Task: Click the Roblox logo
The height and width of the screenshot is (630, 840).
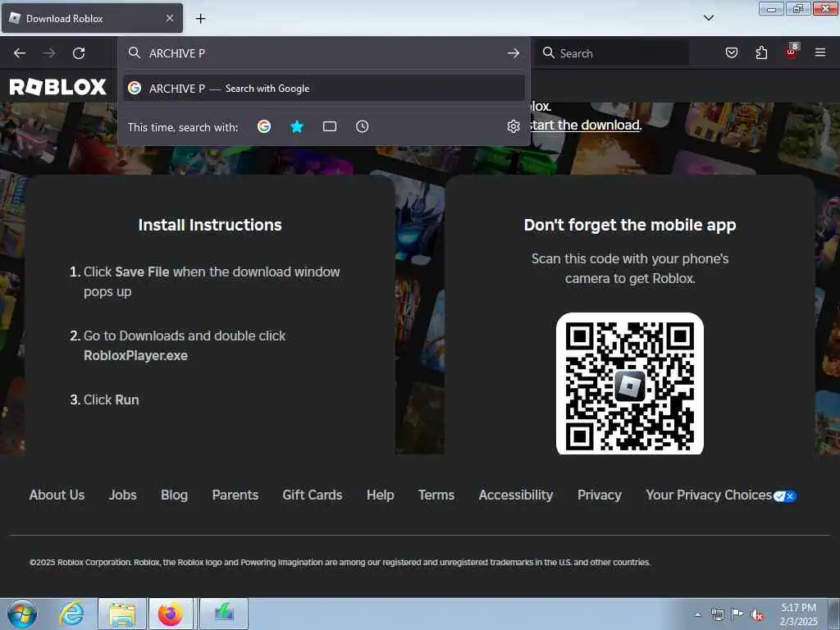Action: point(58,87)
